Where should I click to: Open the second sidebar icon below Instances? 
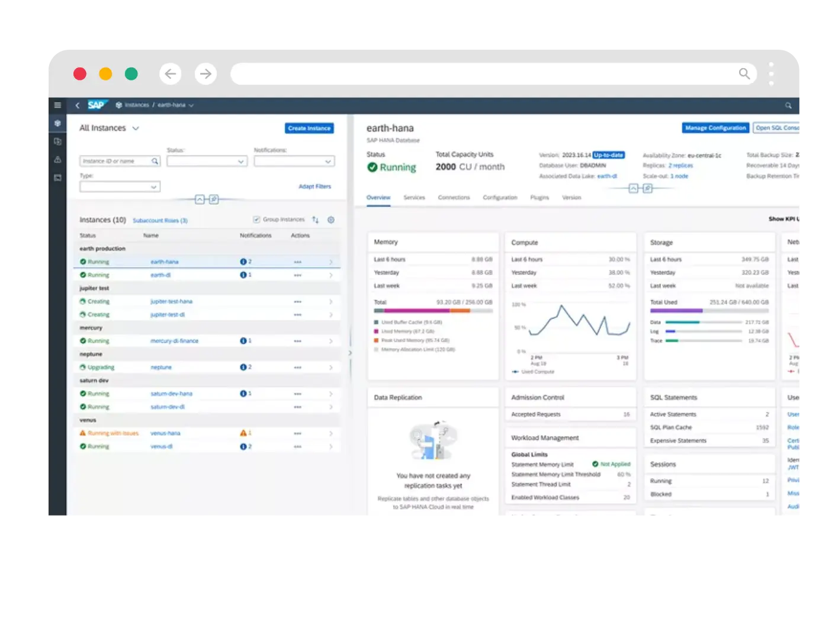[x=57, y=141]
